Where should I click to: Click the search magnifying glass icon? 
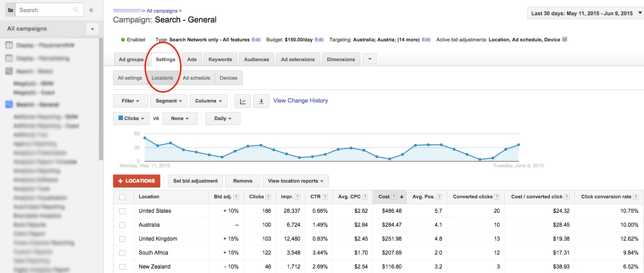pyautogui.click(x=75, y=9)
